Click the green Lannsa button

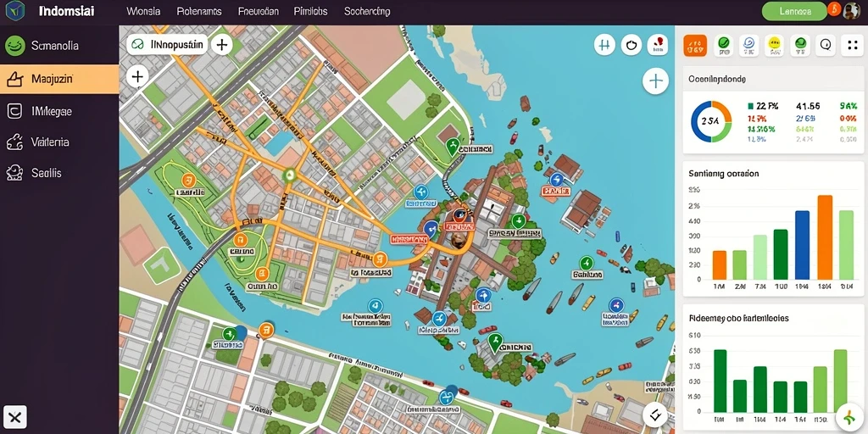pyautogui.click(x=794, y=11)
